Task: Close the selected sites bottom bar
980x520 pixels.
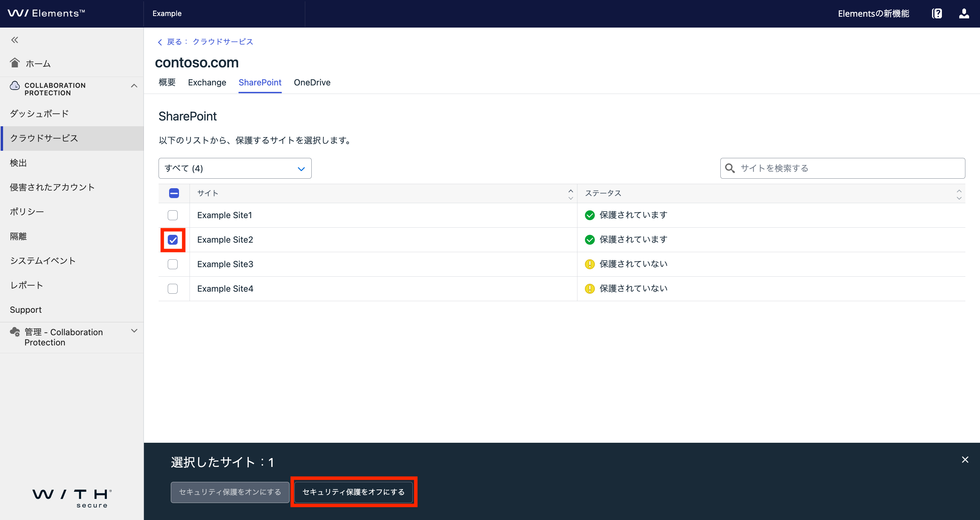Action: pos(965,459)
